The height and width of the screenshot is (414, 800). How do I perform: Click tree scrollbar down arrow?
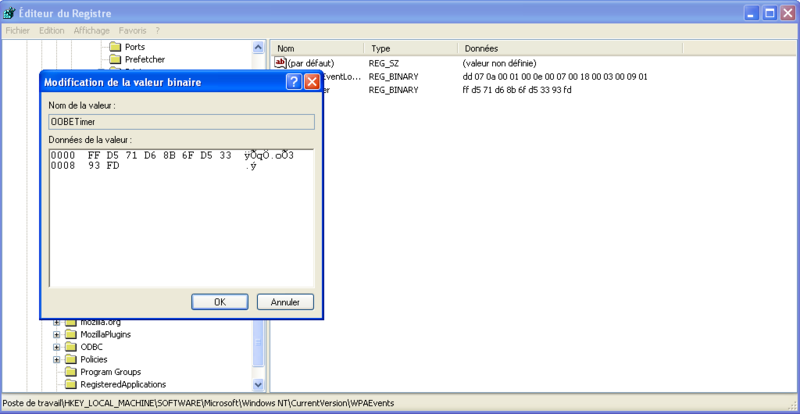pos(258,384)
